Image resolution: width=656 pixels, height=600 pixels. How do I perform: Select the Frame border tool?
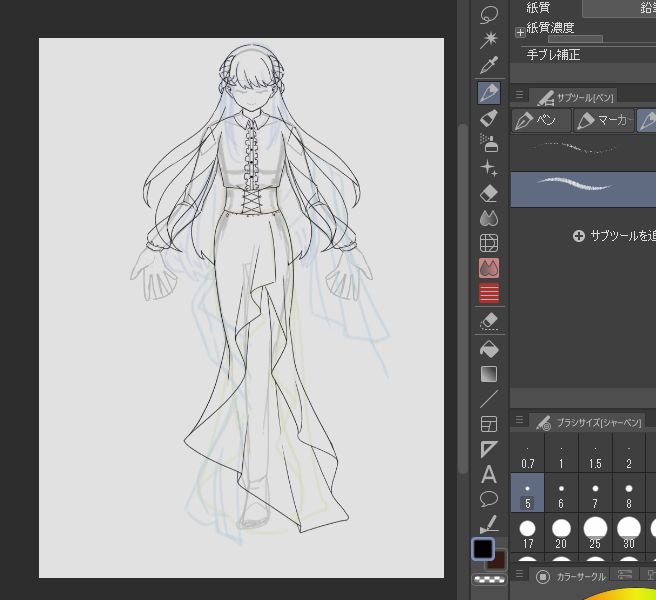(x=489, y=424)
